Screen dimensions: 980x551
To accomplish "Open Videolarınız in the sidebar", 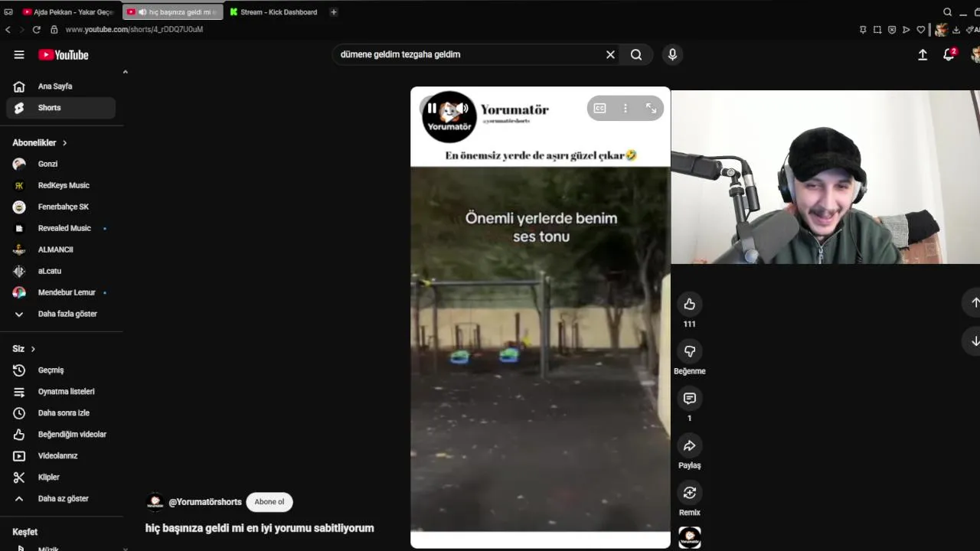I will click(61, 456).
